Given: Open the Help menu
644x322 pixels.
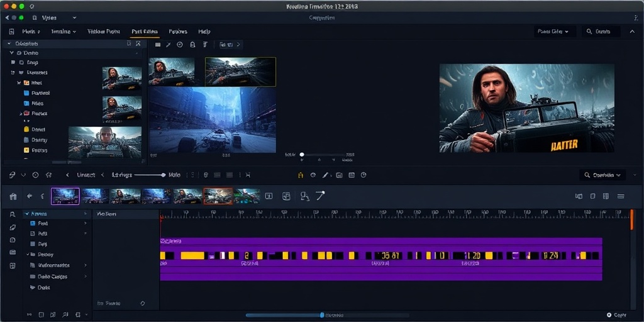Looking at the screenshot, I should [204, 31].
